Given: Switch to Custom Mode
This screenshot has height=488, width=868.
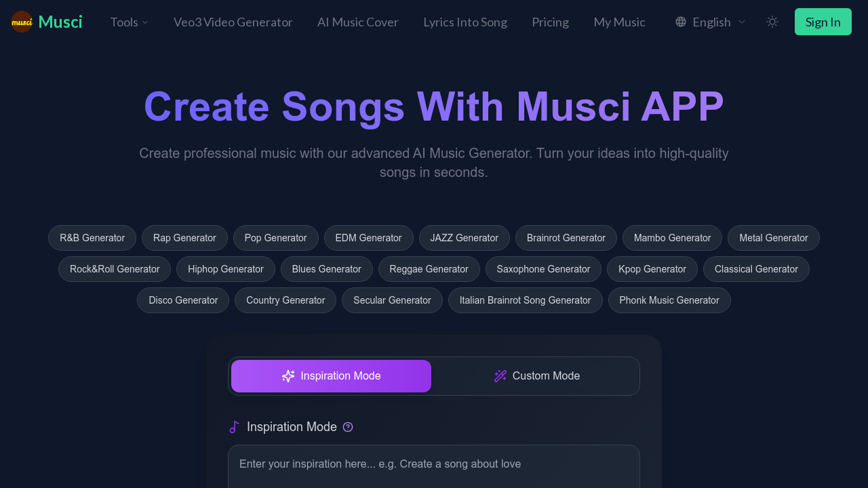Looking at the screenshot, I should (536, 375).
